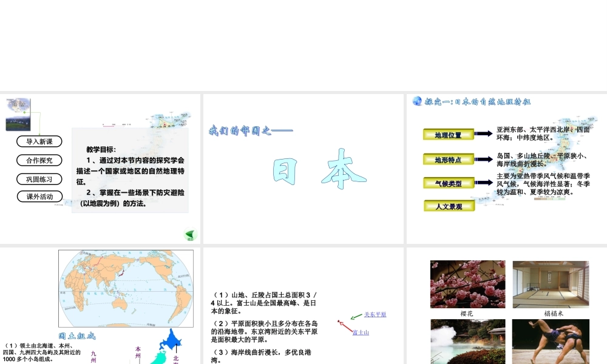Click the 九州 map label
Screen dimensions: 607x364
click(x=93, y=357)
